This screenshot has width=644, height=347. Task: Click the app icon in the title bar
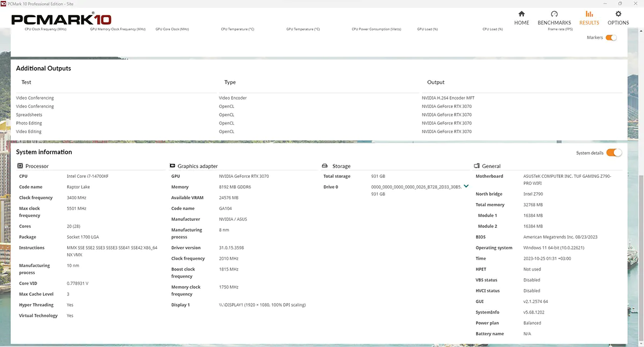(x=4, y=3)
